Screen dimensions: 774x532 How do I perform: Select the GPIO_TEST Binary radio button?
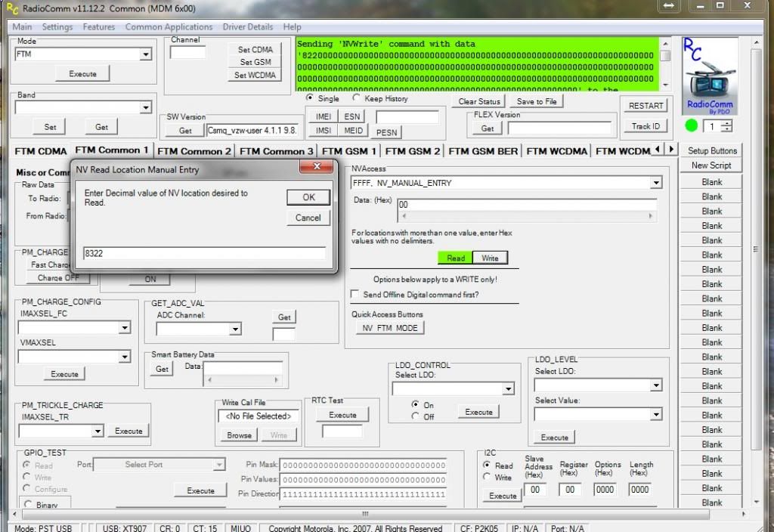28,504
